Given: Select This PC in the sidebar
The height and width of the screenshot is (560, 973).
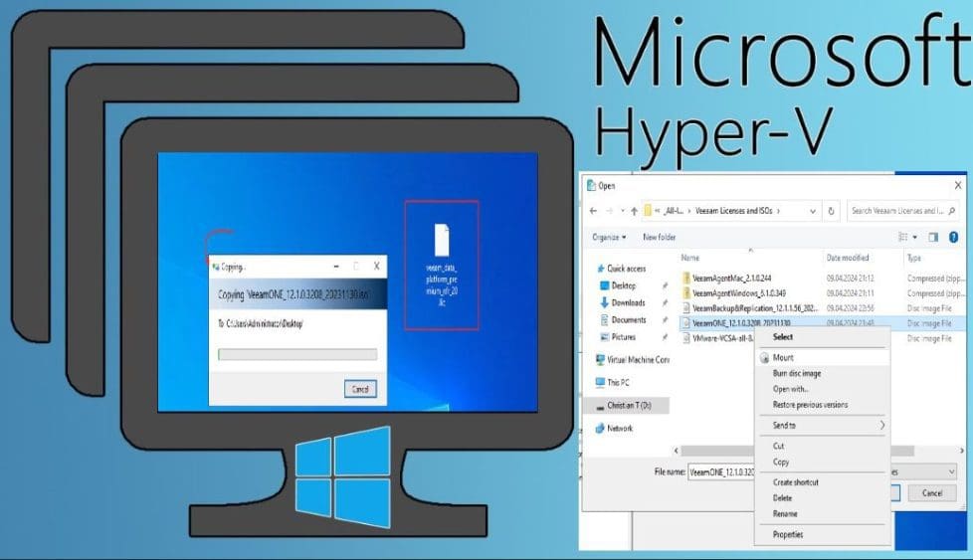Looking at the screenshot, I should tap(612, 383).
